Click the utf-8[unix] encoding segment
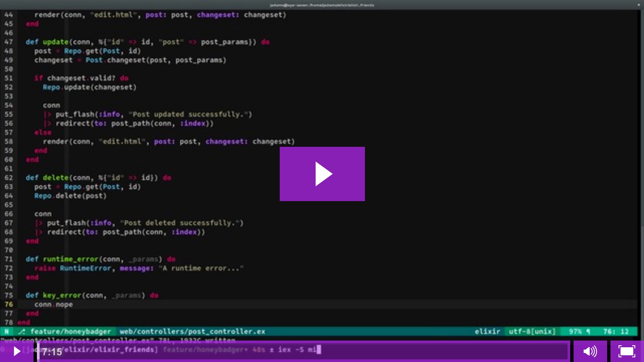Viewport: 644px width, 362px height. point(532,331)
